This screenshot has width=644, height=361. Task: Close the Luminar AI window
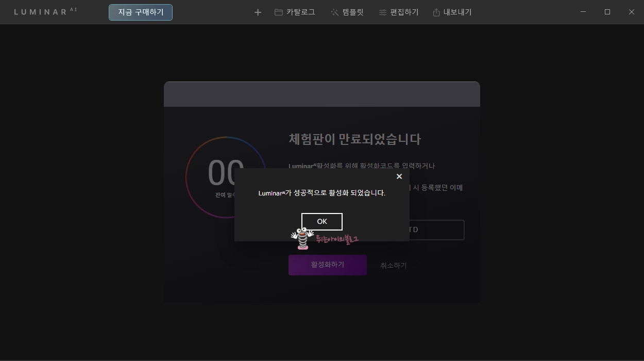tap(631, 12)
